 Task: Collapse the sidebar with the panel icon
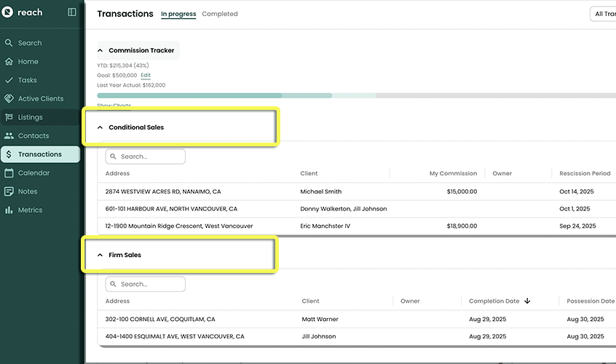click(x=71, y=12)
